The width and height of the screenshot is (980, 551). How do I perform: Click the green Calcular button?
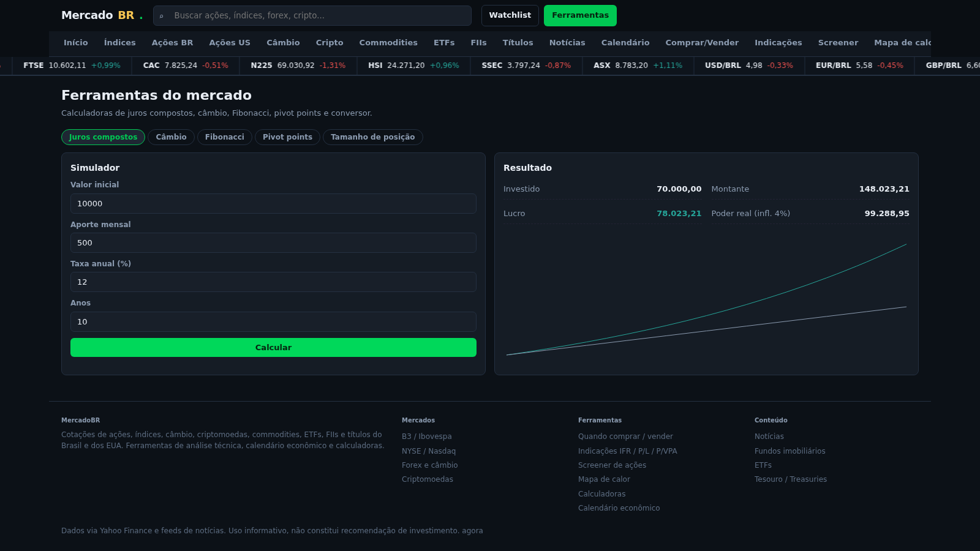point(273,348)
